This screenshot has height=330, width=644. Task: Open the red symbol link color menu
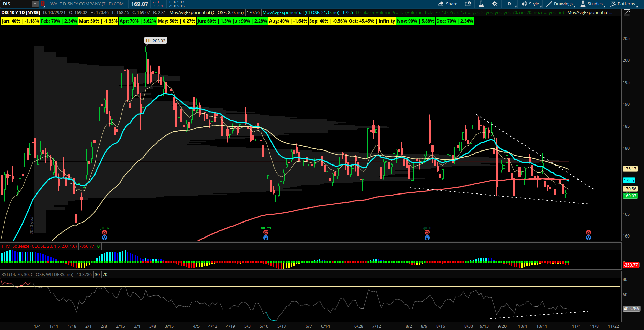click(42, 4)
